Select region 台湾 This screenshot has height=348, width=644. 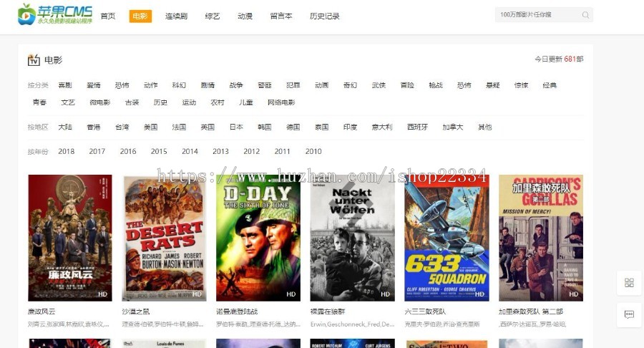(x=122, y=127)
